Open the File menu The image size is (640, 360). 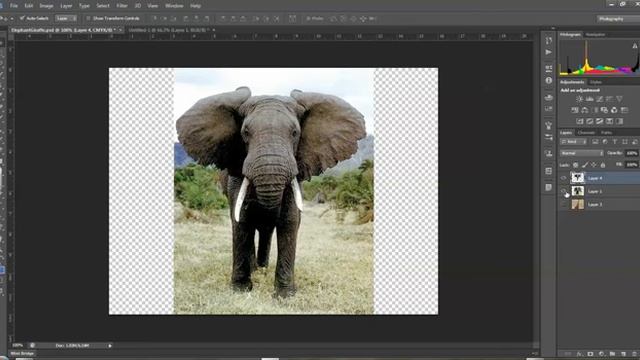tap(13, 6)
